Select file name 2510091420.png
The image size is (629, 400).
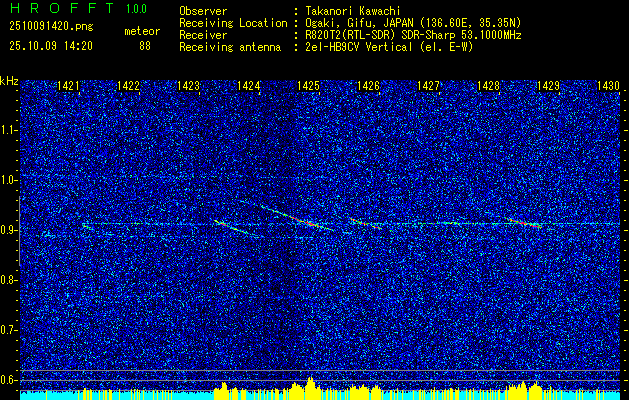(51, 27)
